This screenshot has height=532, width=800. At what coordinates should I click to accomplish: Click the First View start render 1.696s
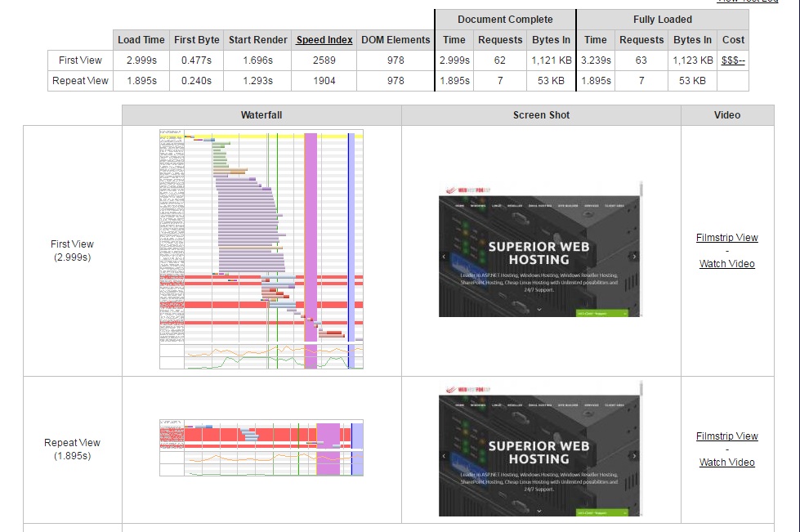tap(257, 60)
